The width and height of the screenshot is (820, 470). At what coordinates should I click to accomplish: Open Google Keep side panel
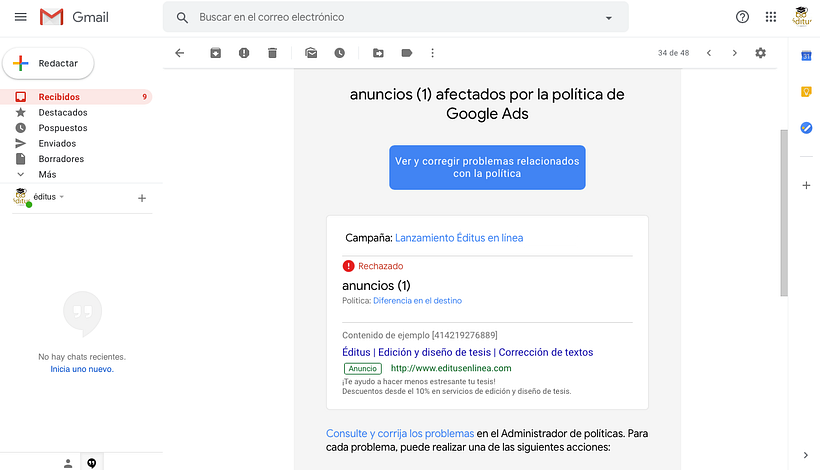click(x=806, y=92)
